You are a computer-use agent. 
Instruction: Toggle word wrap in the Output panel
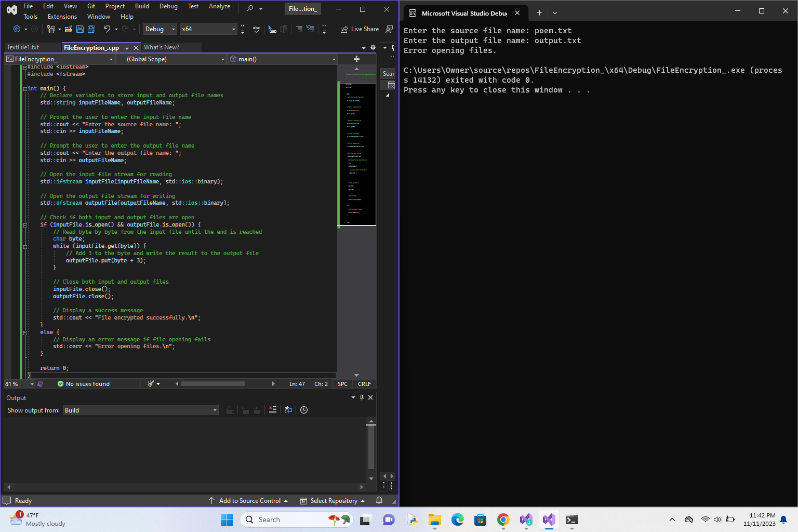point(288,410)
